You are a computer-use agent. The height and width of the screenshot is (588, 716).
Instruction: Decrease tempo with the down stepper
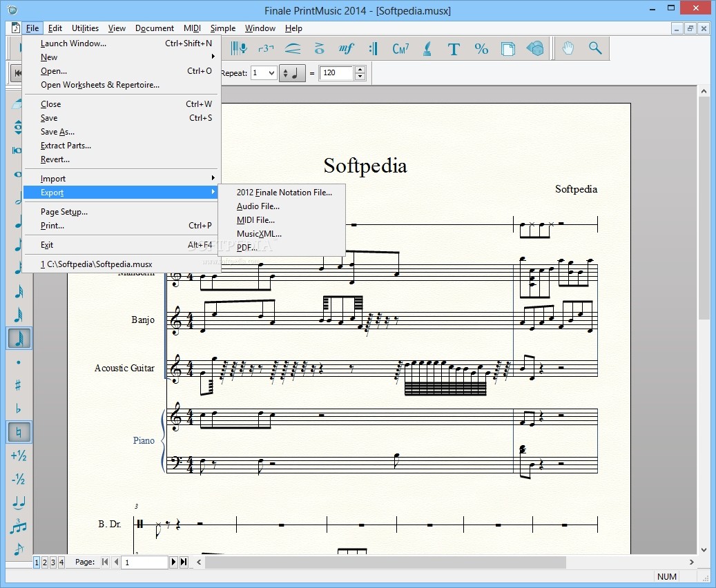pyautogui.click(x=360, y=76)
